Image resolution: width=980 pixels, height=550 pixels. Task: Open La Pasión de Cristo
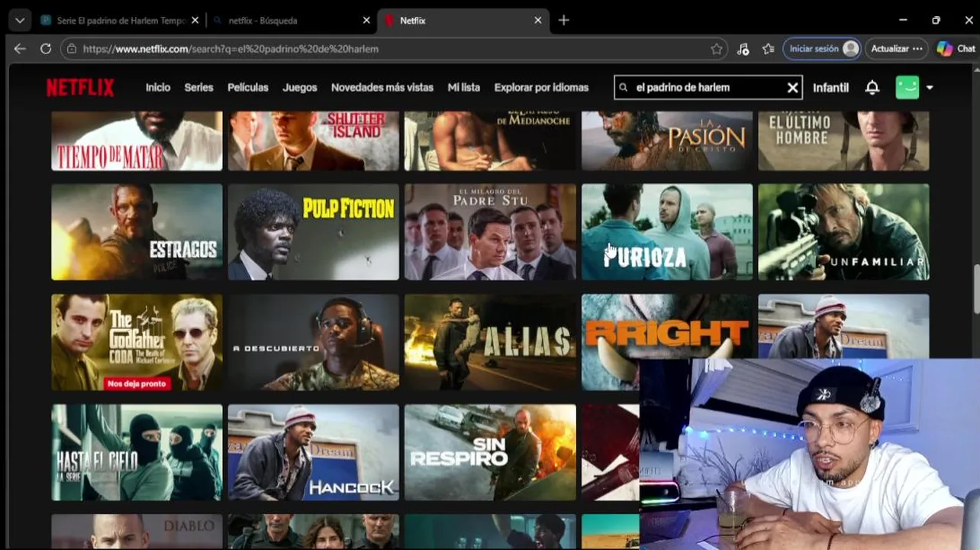pyautogui.click(x=667, y=141)
